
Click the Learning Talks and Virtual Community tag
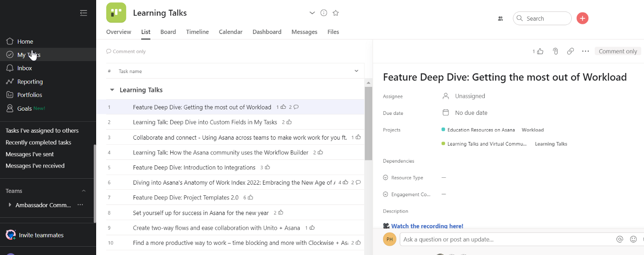point(487,144)
